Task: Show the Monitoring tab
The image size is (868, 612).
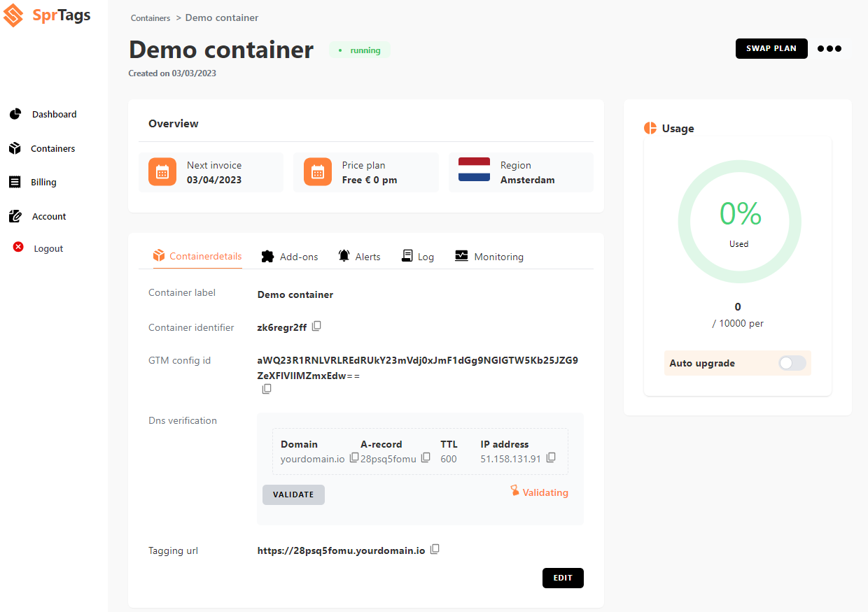Action: 489,257
